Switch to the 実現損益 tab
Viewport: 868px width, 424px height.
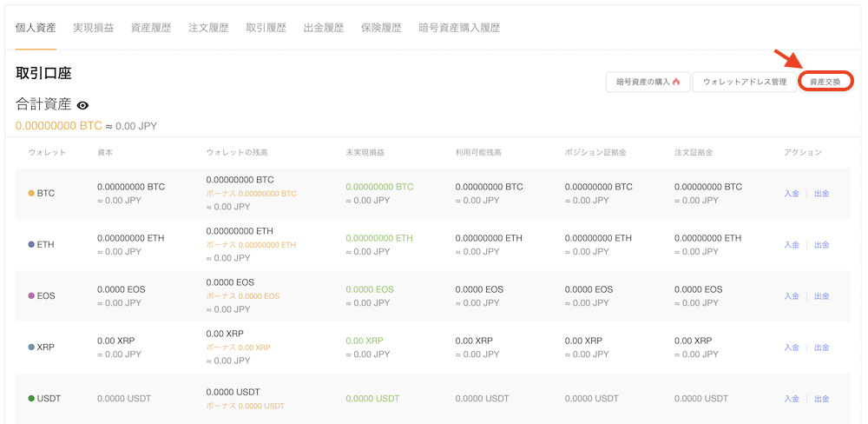(93, 28)
